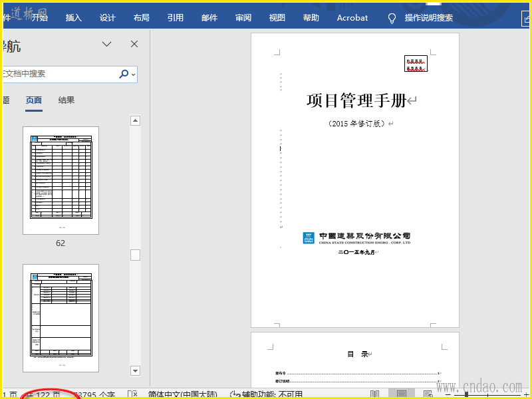Viewport: 532px width, 399px height.
Task: Expand search options dropdown arrow
Action: pos(134,74)
